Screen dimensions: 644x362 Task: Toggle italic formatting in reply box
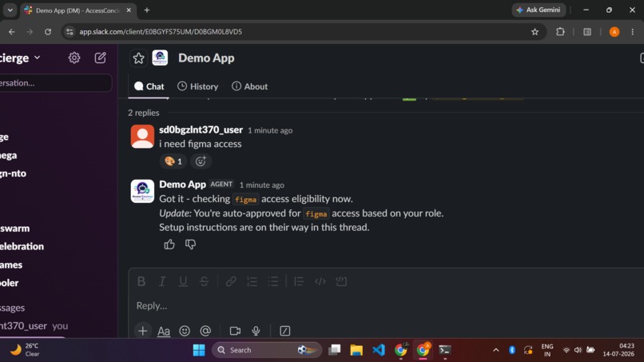click(x=162, y=281)
